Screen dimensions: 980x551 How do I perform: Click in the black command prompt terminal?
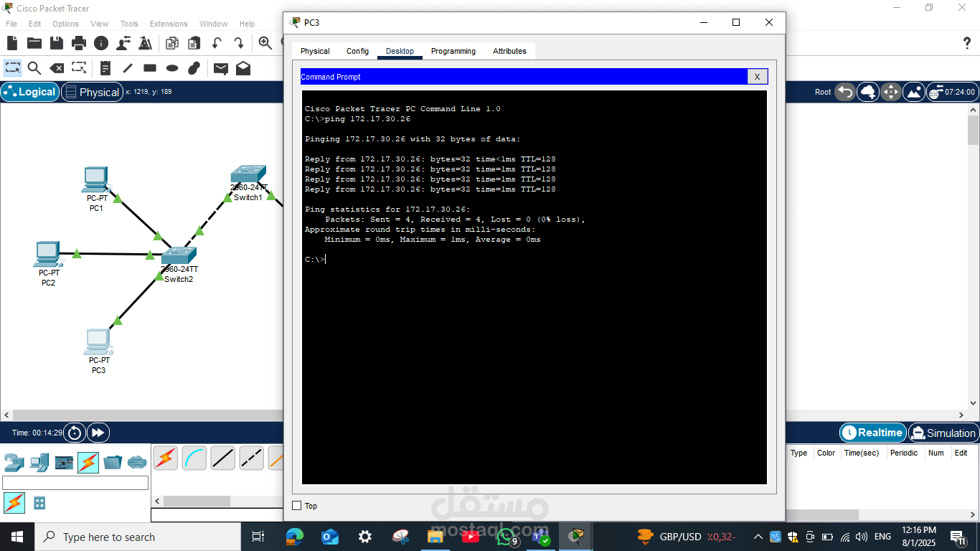(534, 287)
